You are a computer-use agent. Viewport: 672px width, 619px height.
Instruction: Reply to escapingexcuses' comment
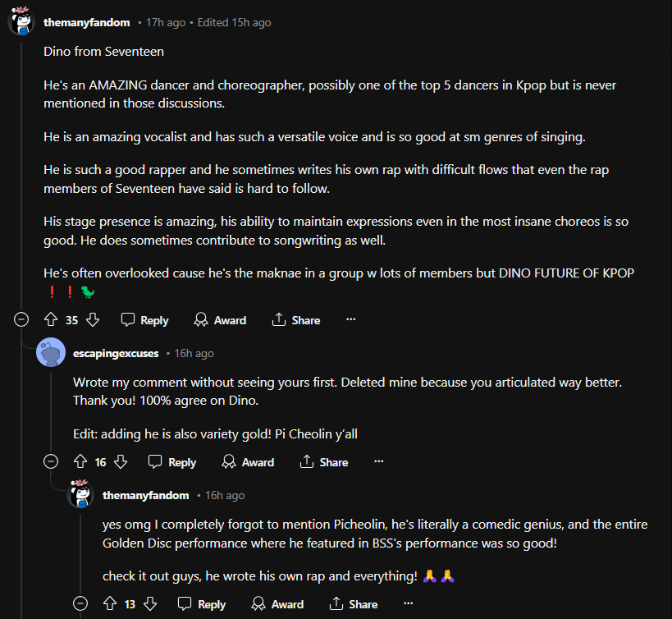pos(172,462)
